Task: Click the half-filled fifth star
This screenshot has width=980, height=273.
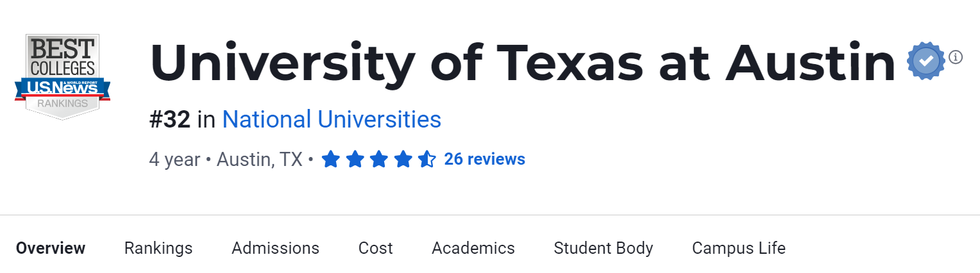Action: click(x=427, y=159)
